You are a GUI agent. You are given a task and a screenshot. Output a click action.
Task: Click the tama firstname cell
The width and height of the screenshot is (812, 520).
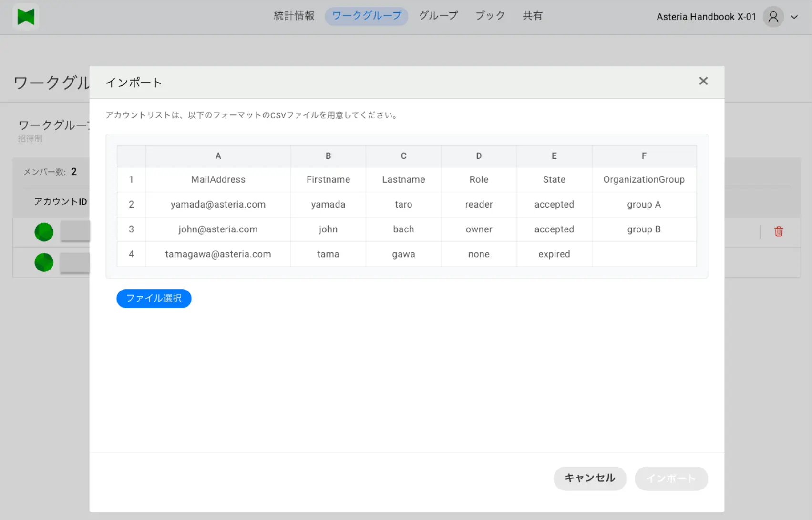point(328,254)
